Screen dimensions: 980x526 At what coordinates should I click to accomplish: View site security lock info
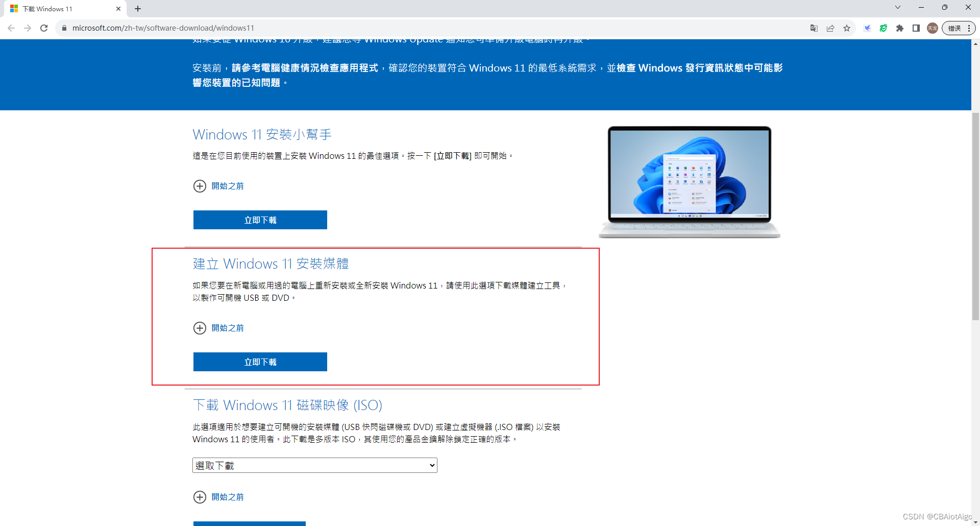pyautogui.click(x=64, y=28)
